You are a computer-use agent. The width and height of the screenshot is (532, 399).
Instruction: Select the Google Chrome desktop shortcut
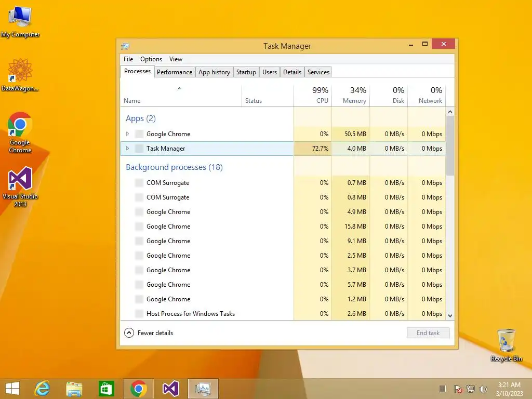tap(20, 132)
